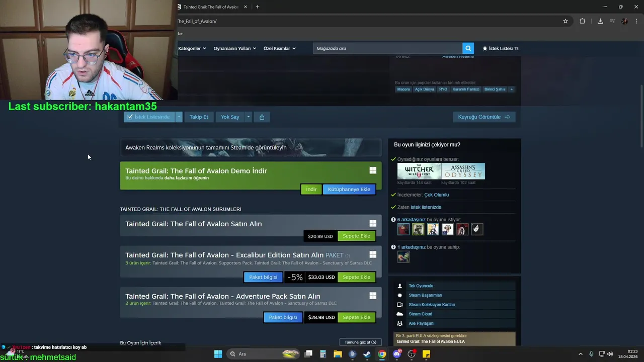Click the plus icon to add a tag
Viewport: 644px width, 362px height.
click(511, 89)
